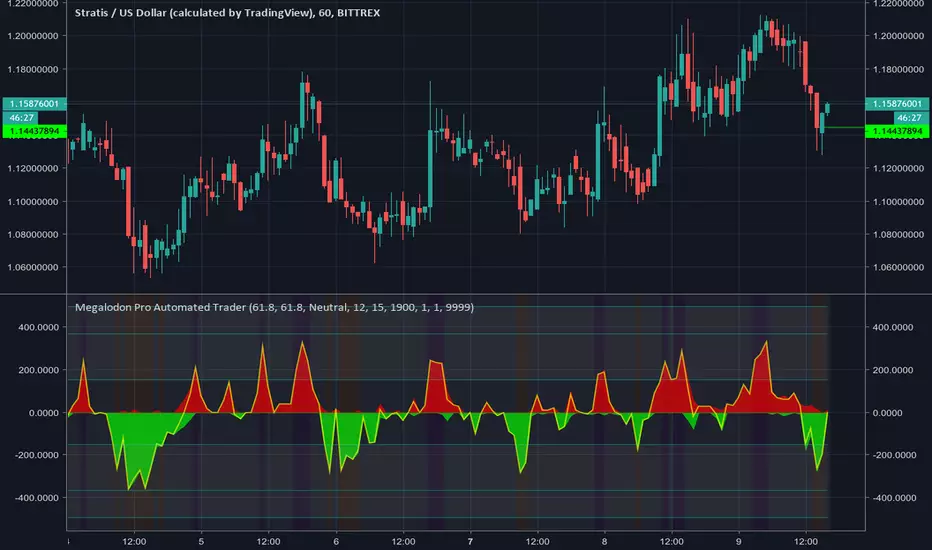Click the 1.15876001 current price label on right axis
Screen dimensions: 932x550
point(897,103)
